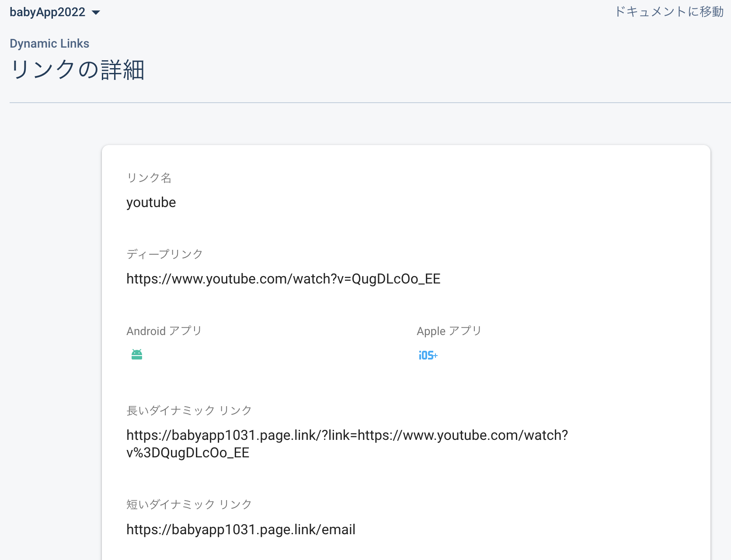Click the Apple アプリ section label
The width and height of the screenshot is (731, 560).
(449, 331)
